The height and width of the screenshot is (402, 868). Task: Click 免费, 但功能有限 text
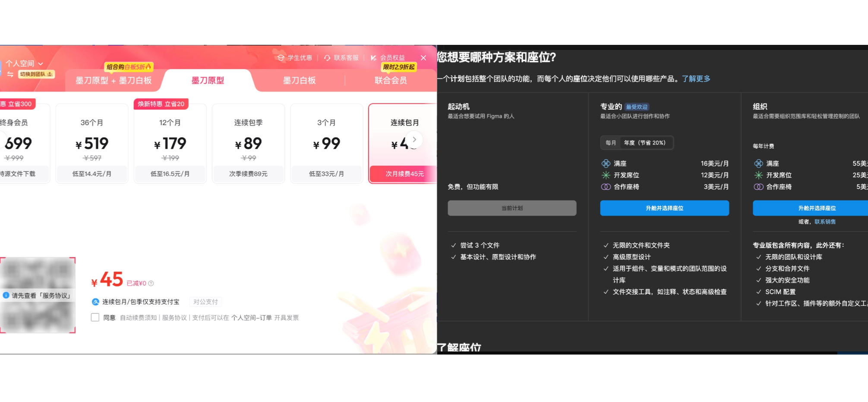click(473, 187)
